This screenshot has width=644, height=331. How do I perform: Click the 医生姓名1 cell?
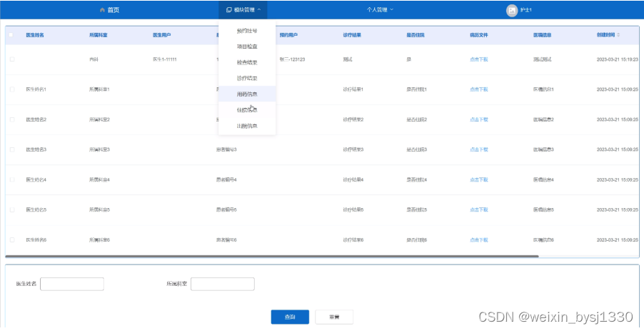tap(36, 89)
